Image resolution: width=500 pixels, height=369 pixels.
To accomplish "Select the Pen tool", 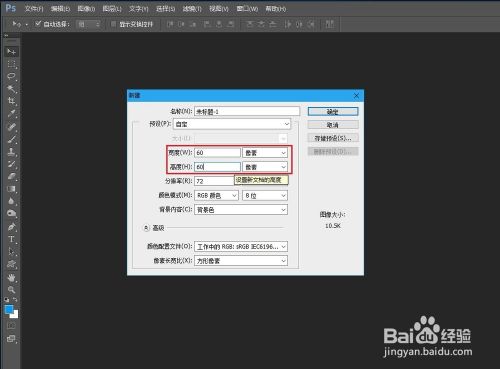I will 11,227.
